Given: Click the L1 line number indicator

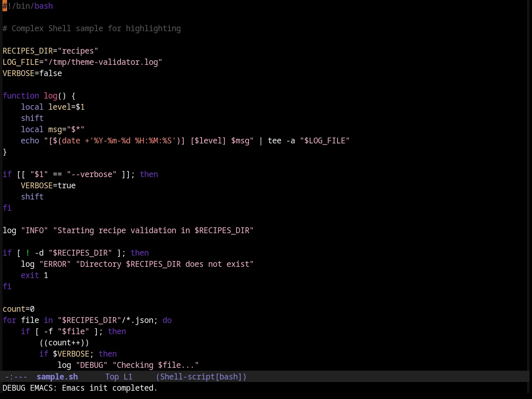Looking at the screenshot, I should (x=128, y=377).
